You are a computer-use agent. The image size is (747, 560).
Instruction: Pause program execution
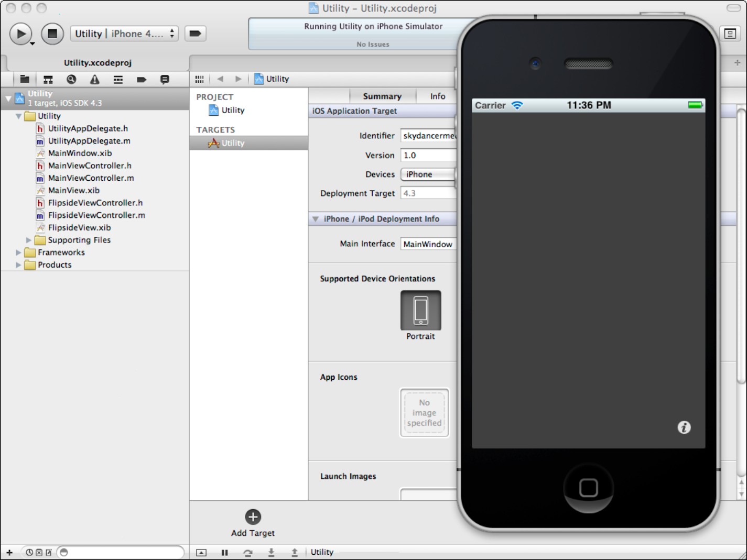pos(224,553)
